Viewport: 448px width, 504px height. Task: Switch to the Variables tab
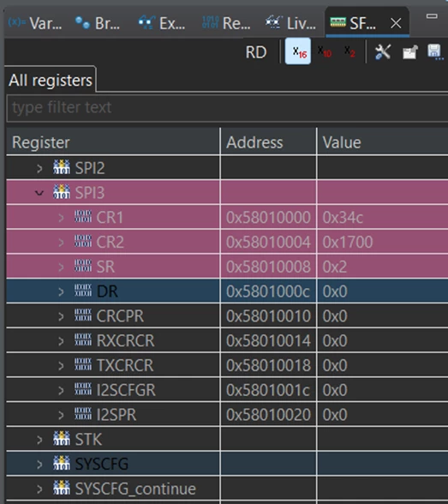click(35, 23)
